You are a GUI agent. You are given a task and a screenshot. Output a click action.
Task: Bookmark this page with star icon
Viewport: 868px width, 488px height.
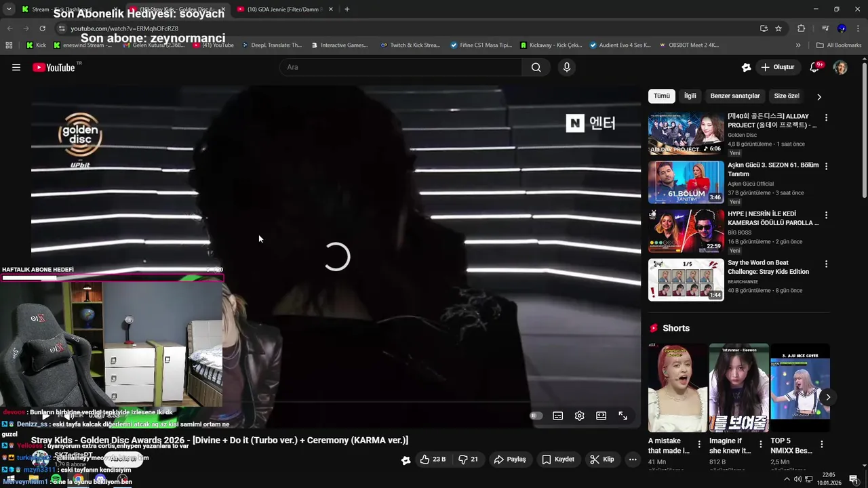tap(778, 28)
